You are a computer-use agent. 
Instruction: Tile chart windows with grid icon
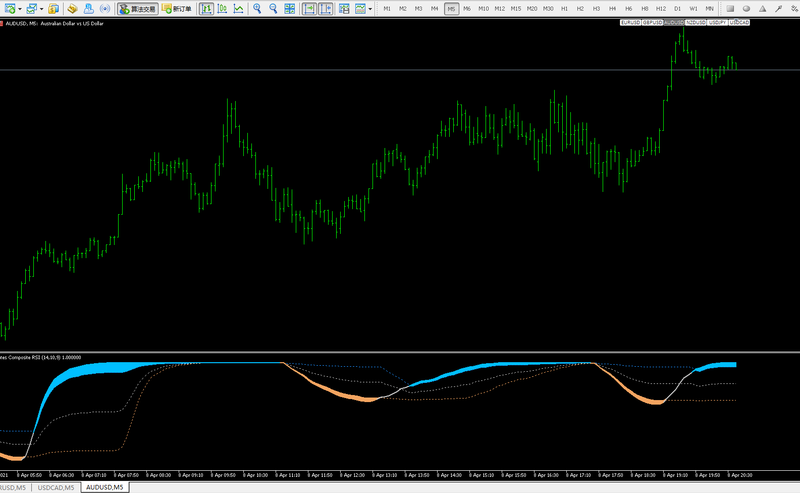(290, 8)
